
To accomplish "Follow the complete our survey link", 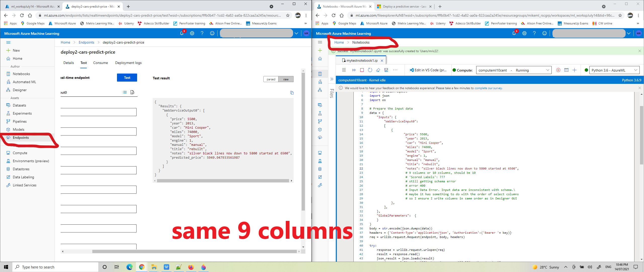I will (x=488, y=88).
